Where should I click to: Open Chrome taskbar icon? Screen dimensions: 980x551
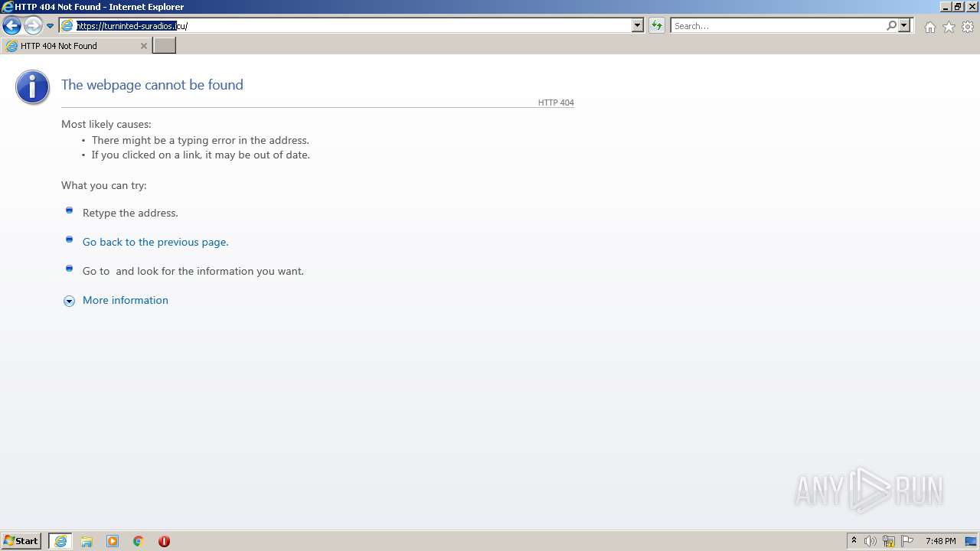tap(139, 541)
